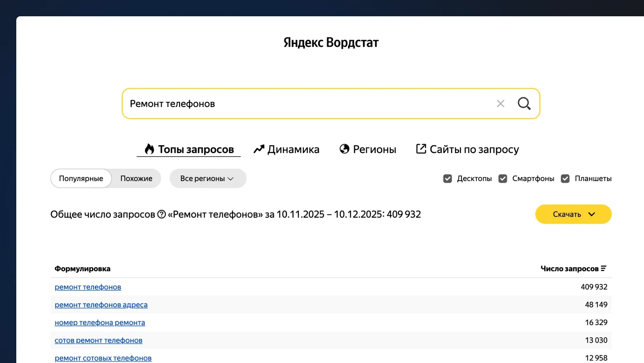Select the Популярные queries view
This screenshot has height=363, width=644.
point(81,179)
